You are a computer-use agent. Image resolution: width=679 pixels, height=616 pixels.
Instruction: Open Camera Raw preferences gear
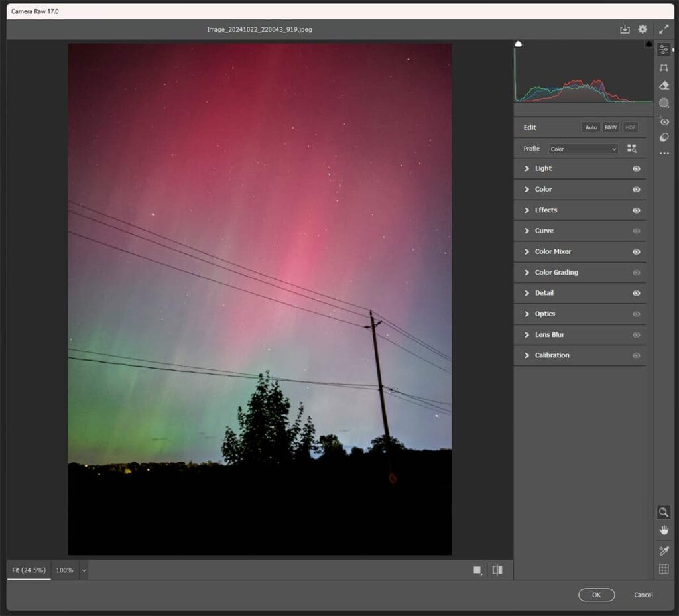click(642, 29)
